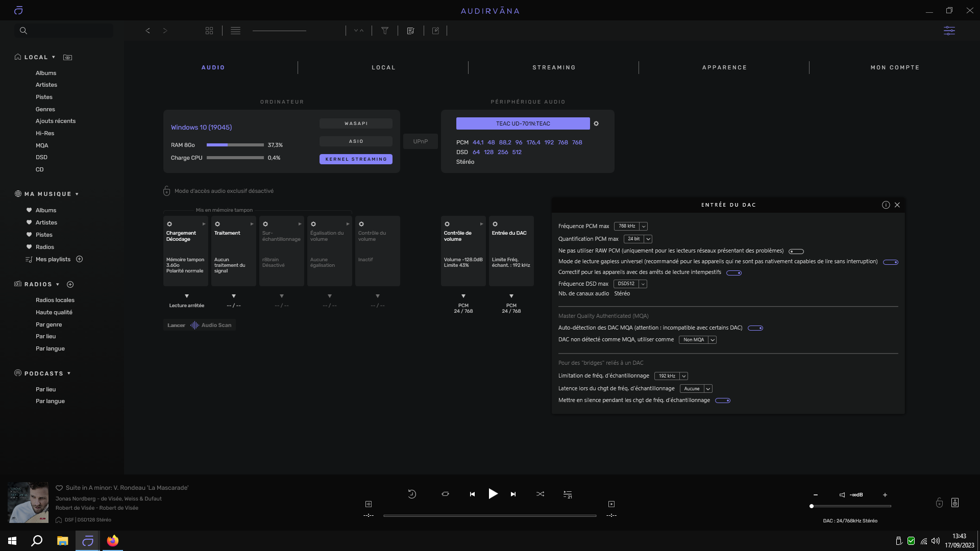Toggle Auto-détection des DAC MQA switch
Screen dimensions: 980x551
(755, 328)
